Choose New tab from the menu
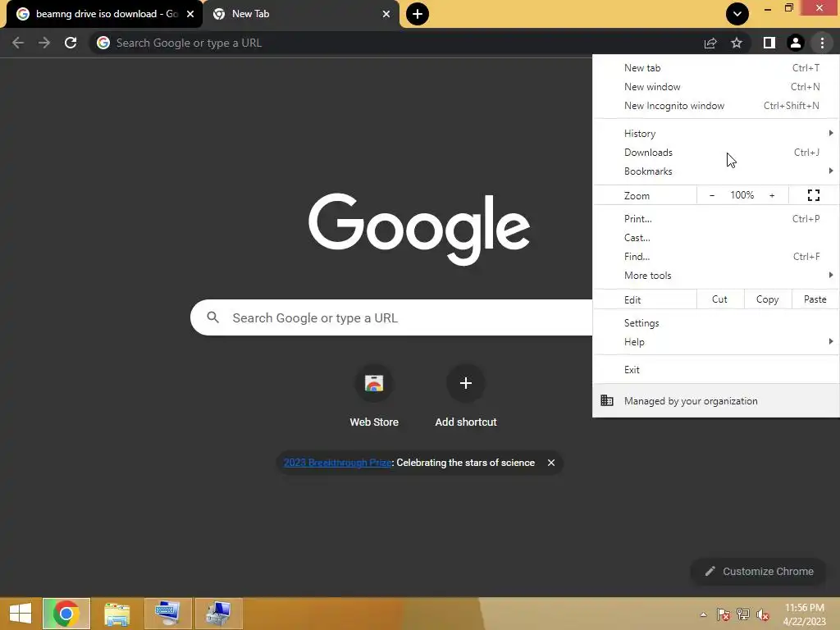The height and width of the screenshot is (630, 840). pyautogui.click(x=715, y=68)
